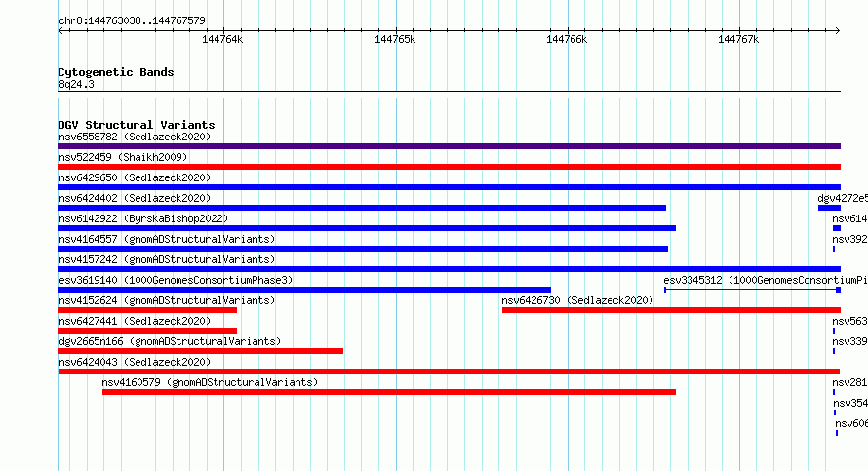Click the 144765k ruler tick label
This screenshot has height=471, width=868.
(395, 39)
